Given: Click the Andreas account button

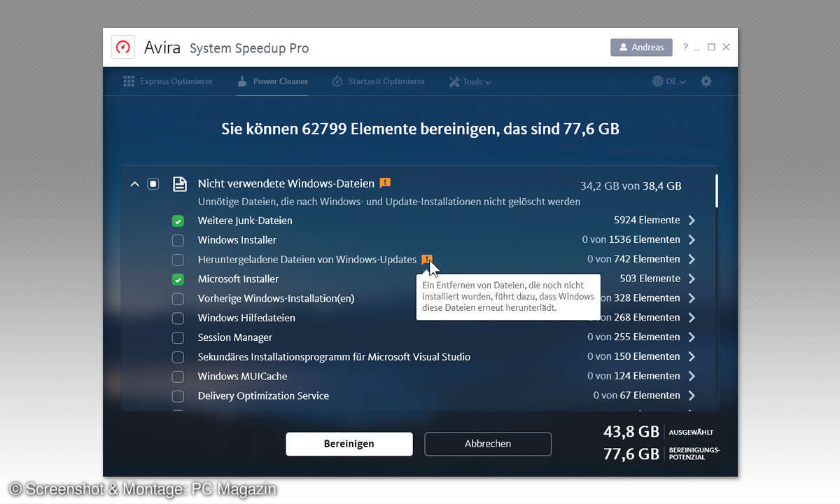Looking at the screenshot, I should 641,48.
